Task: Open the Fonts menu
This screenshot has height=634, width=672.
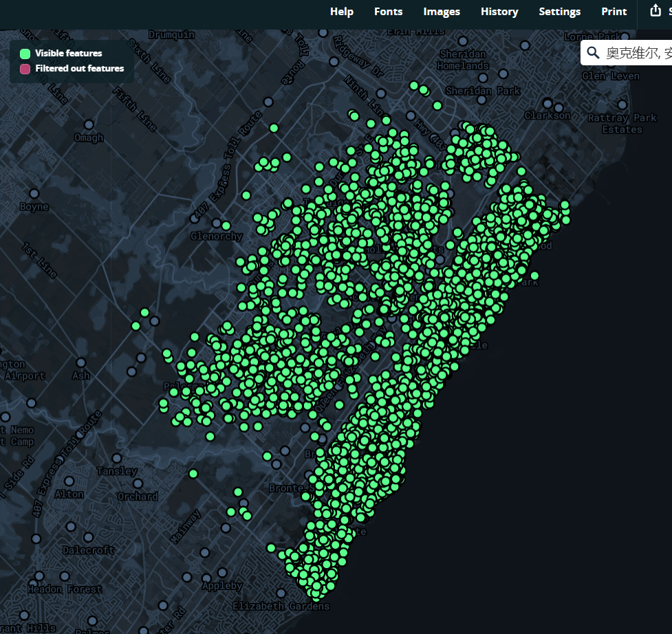Action: pos(388,11)
